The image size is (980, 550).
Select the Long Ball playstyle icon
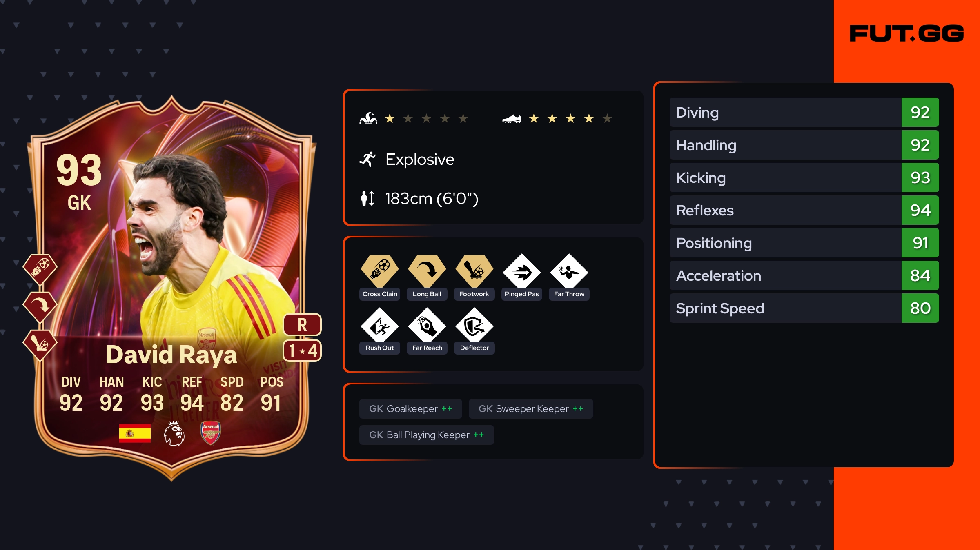coord(427,271)
